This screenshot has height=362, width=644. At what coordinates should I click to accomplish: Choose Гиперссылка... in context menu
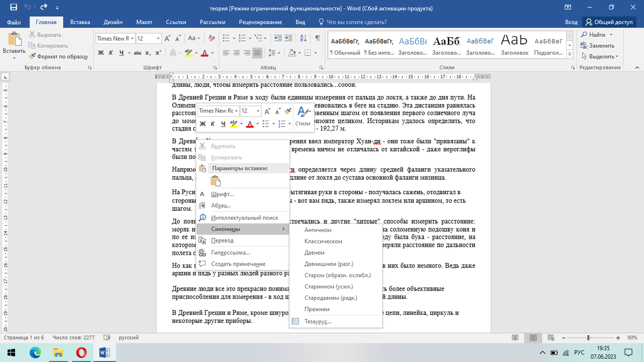243,253
